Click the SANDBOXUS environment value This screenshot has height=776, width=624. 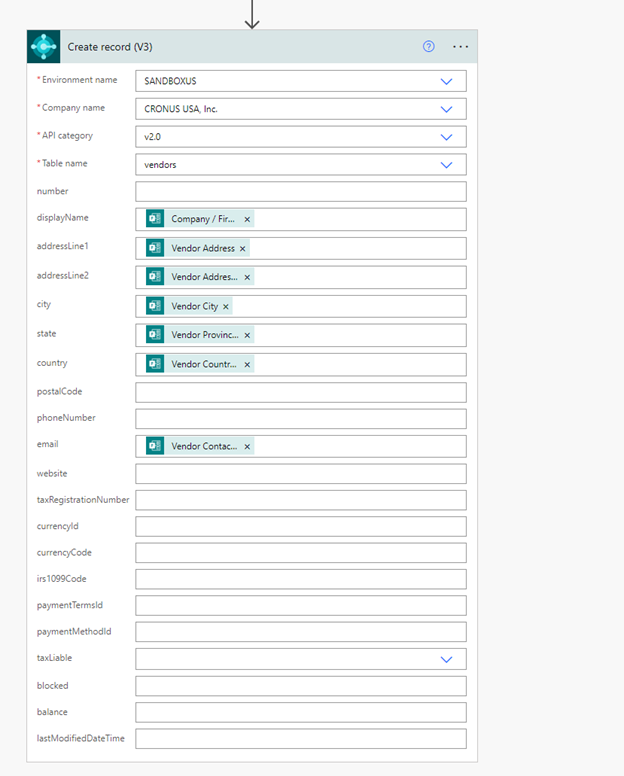pyautogui.click(x=170, y=81)
